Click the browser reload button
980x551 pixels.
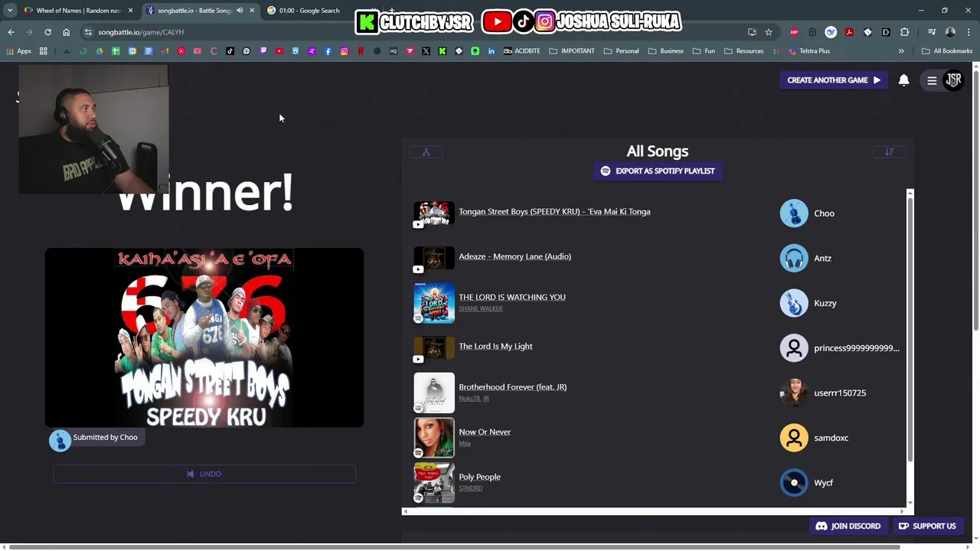click(x=47, y=32)
